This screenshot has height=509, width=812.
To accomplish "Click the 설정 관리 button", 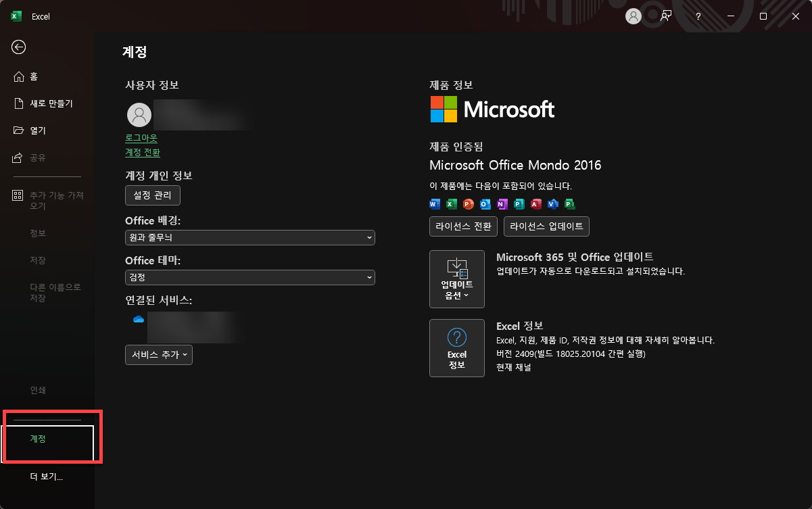I will (153, 195).
